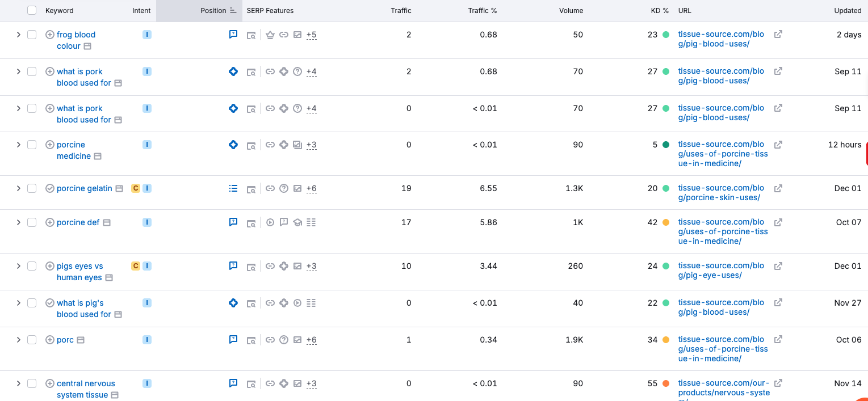Click the sitelinks list icon for "porcine gelatin"
868x401 pixels.
(233, 188)
